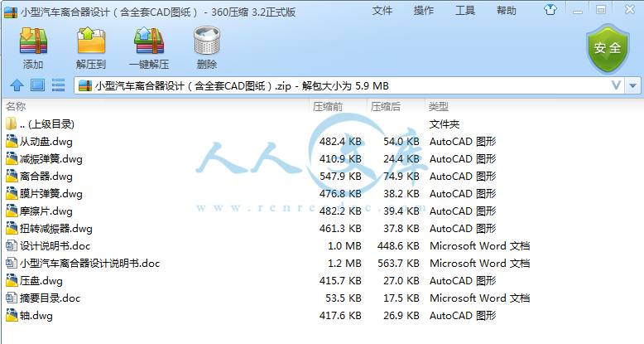Image resolution: width=644 pixels, height=344 pixels.
Task: Click the 压盘.dwg file icon
Action: [x=12, y=281]
